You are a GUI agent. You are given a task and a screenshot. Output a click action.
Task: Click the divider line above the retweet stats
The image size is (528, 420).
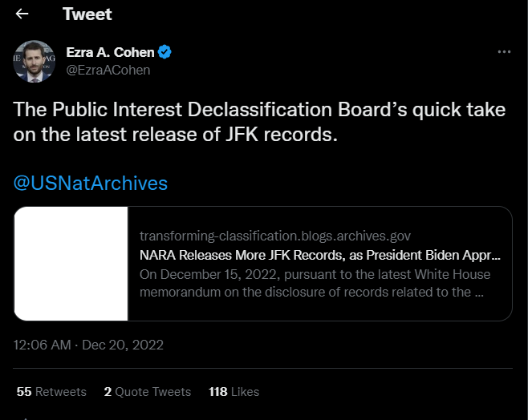[262, 368]
